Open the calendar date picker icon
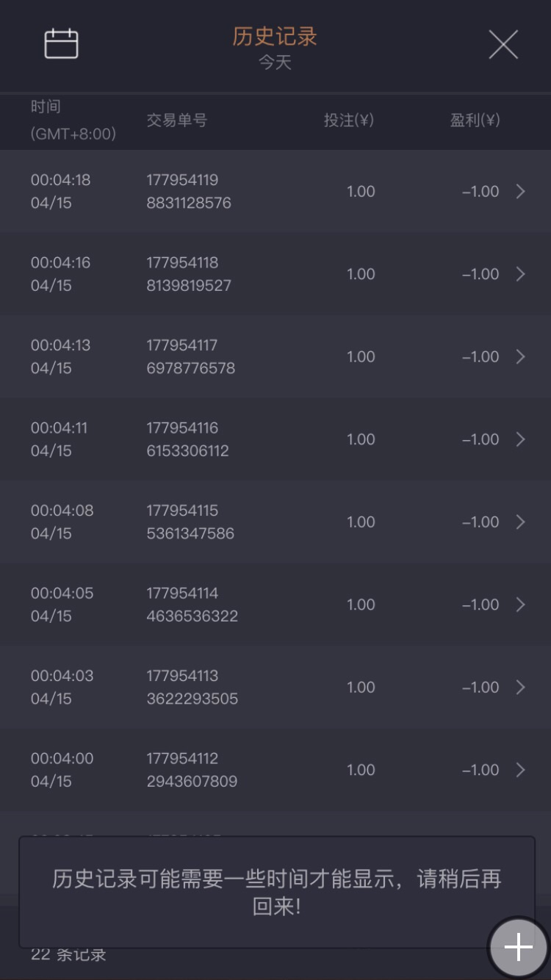This screenshot has height=980, width=551. (x=61, y=44)
